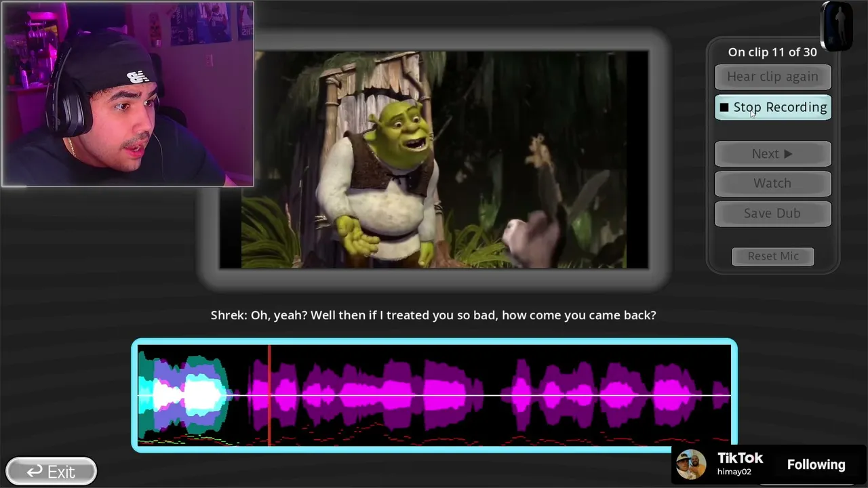This screenshot has width=868, height=488.
Task: Click the pink audio waveform track
Action: click(x=434, y=395)
